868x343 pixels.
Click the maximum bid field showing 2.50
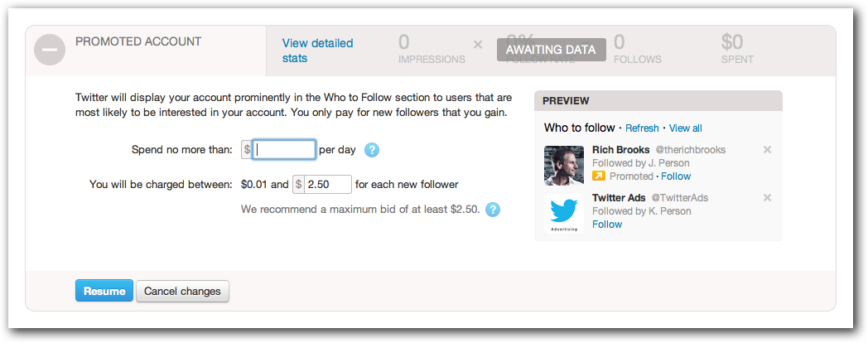click(328, 184)
